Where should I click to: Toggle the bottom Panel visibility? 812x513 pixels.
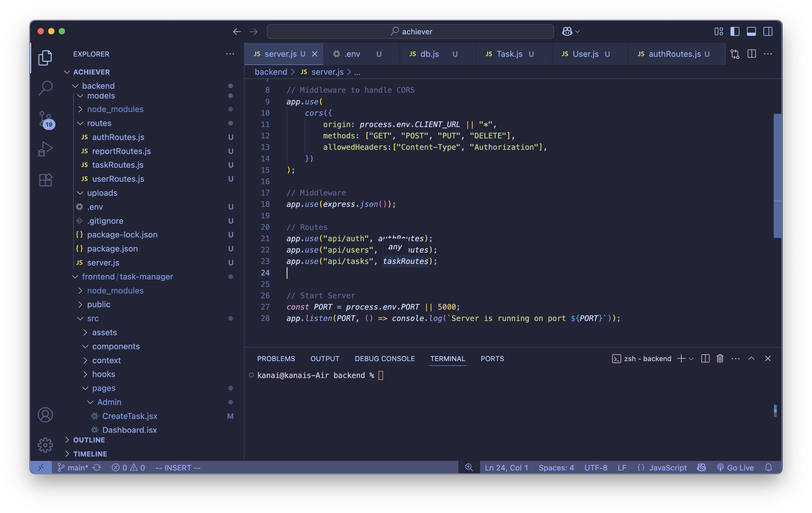pos(751,31)
